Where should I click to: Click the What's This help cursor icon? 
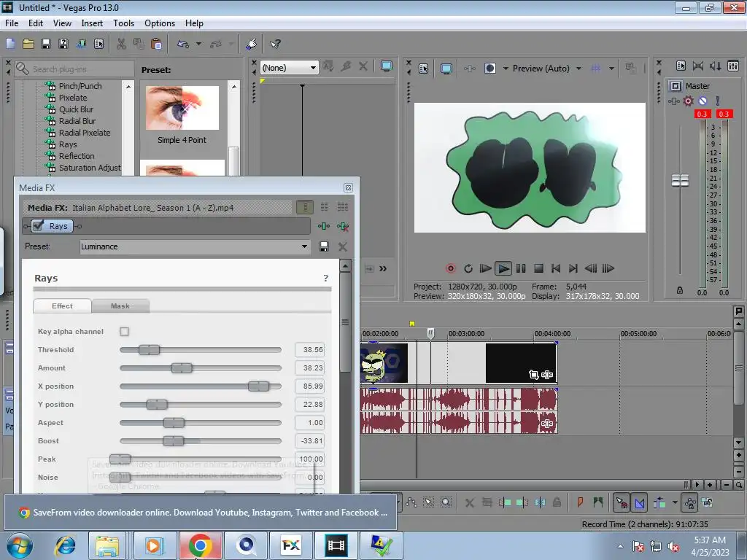pyautogui.click(x=275, y=44)
